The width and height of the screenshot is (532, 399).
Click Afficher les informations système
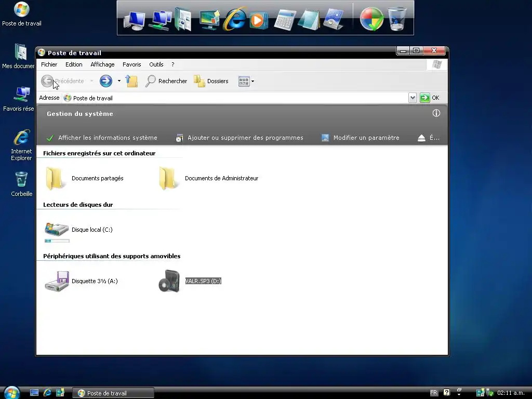(x=102, y=138)
